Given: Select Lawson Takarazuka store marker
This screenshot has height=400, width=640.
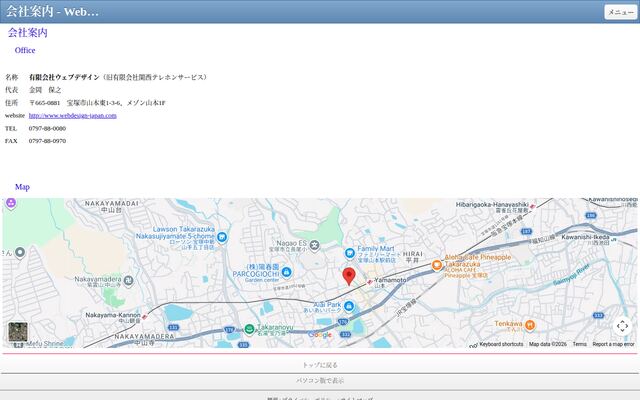Looking at the screenshot, I should (x=222, y=237).
